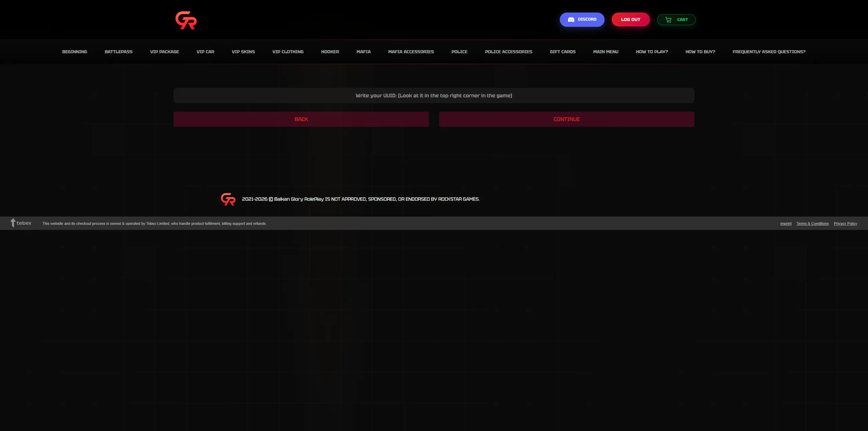Click the GR logo in footer
Image resolution: width=868 pixels, height=431 pixels.
[x=228, y=199]
